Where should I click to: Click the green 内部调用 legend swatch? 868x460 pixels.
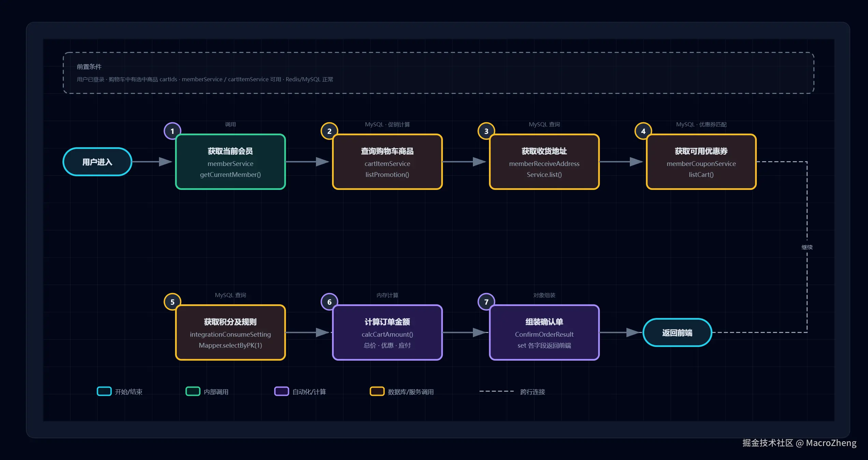[193, 391]
